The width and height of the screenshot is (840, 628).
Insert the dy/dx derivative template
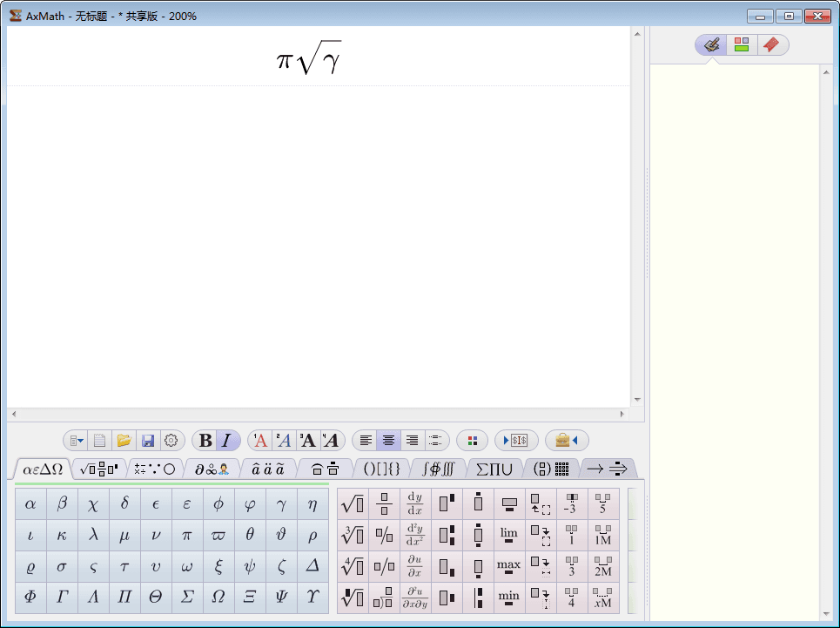(415, 504)
